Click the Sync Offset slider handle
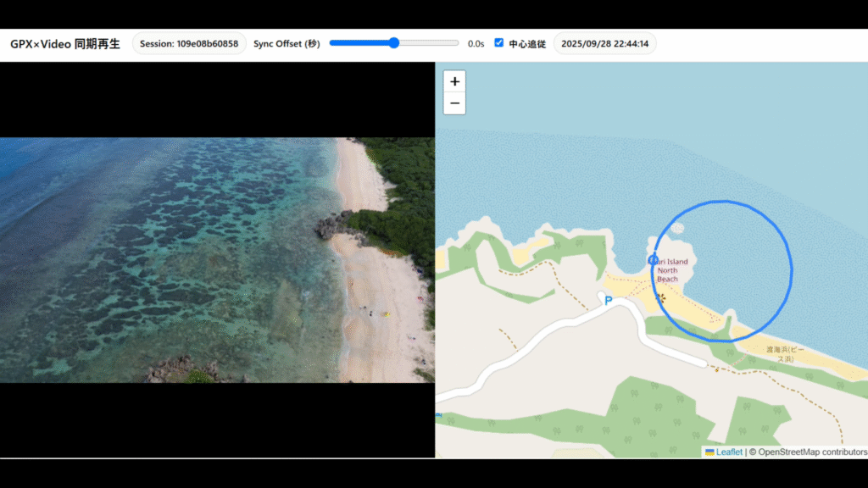The image size is (868, 488). pyautogui.click(x=394, y=43)
